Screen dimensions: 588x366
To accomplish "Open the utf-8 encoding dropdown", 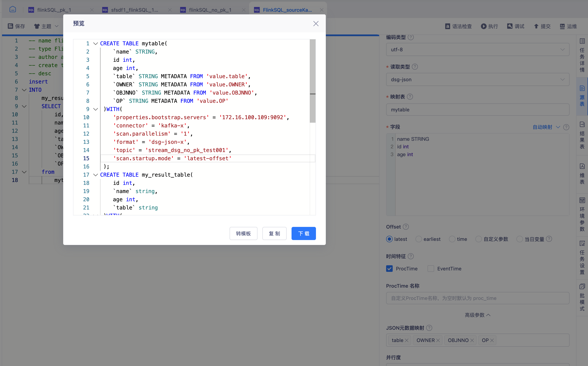I will tap(477, 49).
